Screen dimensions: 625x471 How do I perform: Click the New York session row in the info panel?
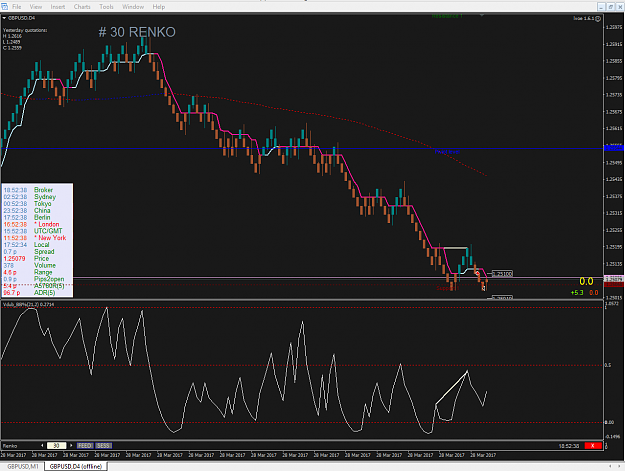pyautogui.click(x=37, y=238)
